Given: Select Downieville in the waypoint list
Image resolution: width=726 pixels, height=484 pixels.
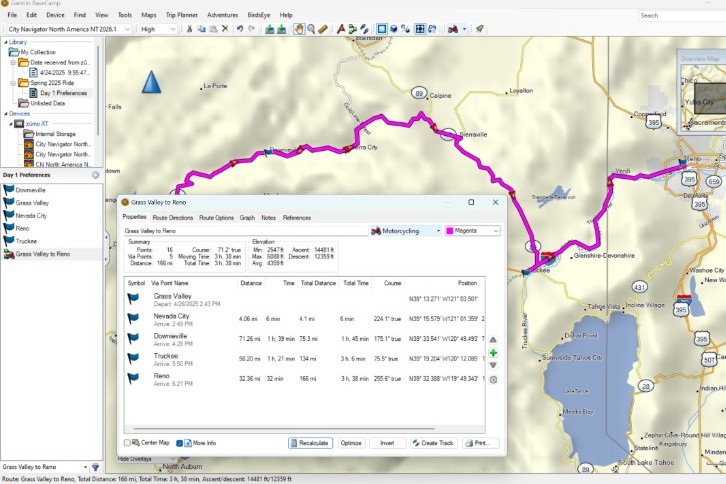Looking at the screenshot, I should 31,190.
